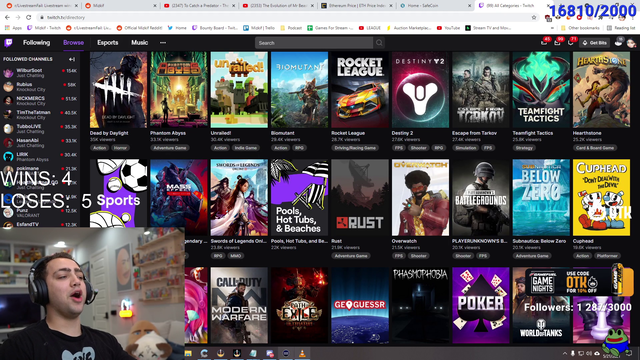Open the Esports tab

pos(108,42)
